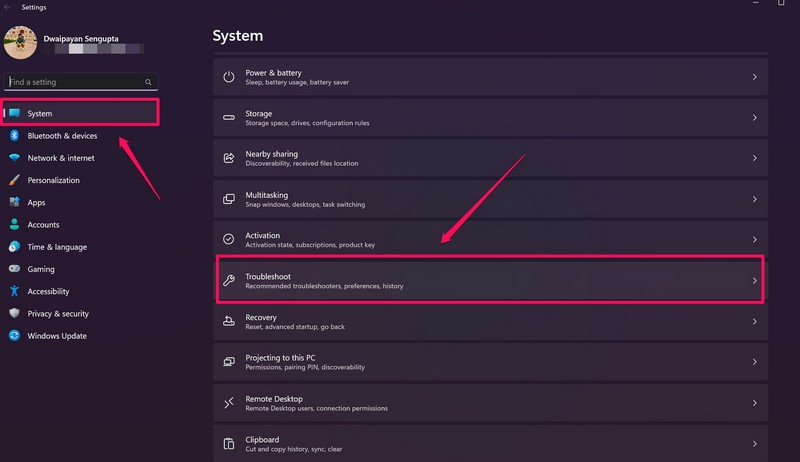Click the Troubleshoot wrench icon

(x=229, y=281)
